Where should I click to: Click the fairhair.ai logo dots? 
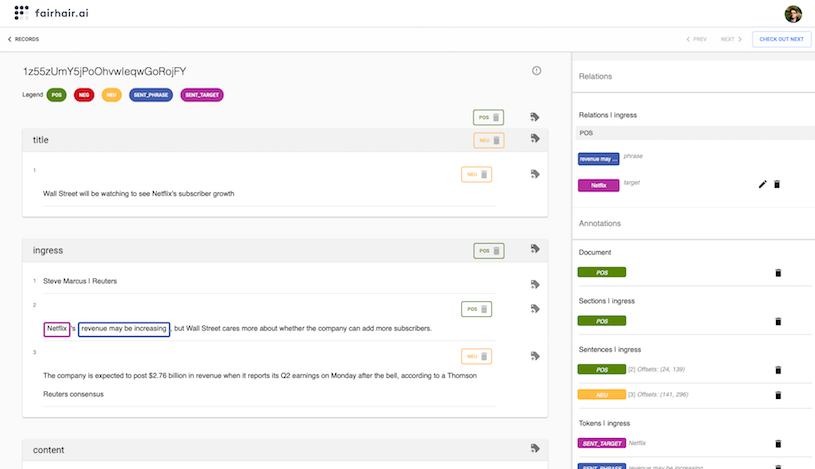click(21, 13)
